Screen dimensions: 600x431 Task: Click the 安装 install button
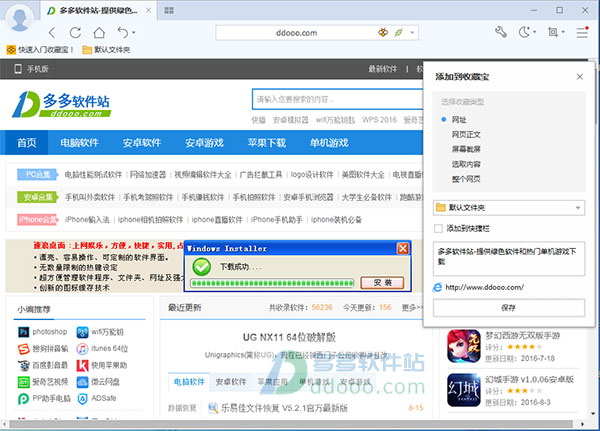coord(382,283)
